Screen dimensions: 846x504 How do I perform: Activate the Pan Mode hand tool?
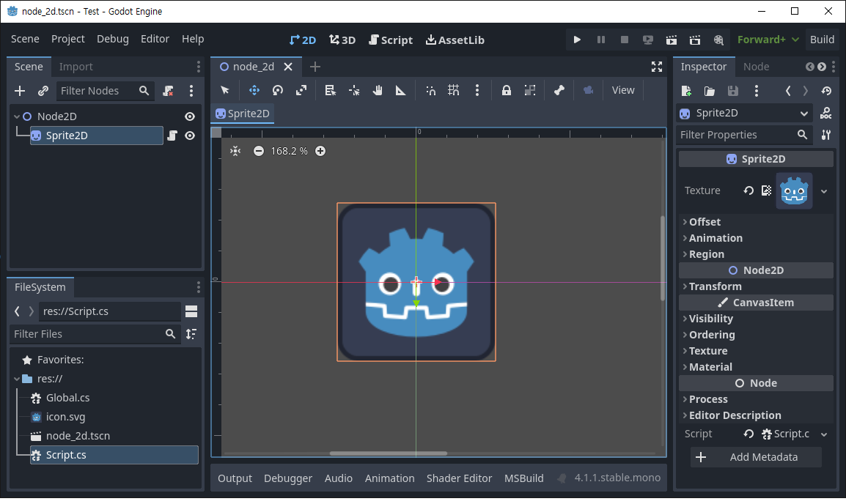click(x=378, y=91)
